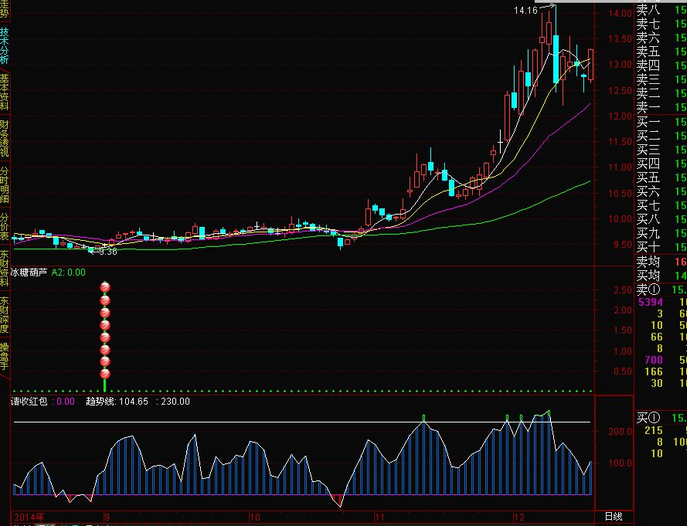
Task: Select the 卖五 order book row
Action: coord(661,52)
